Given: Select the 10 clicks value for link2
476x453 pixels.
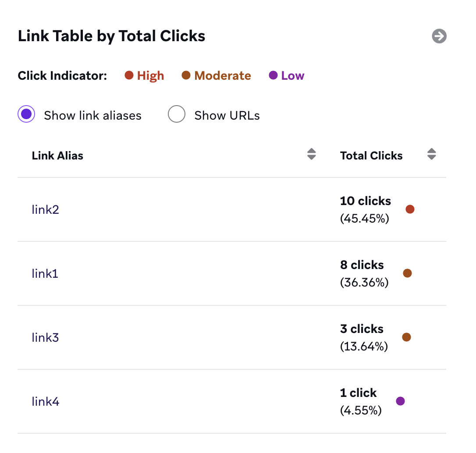Looking at the screenshot, I should [365, 201].
